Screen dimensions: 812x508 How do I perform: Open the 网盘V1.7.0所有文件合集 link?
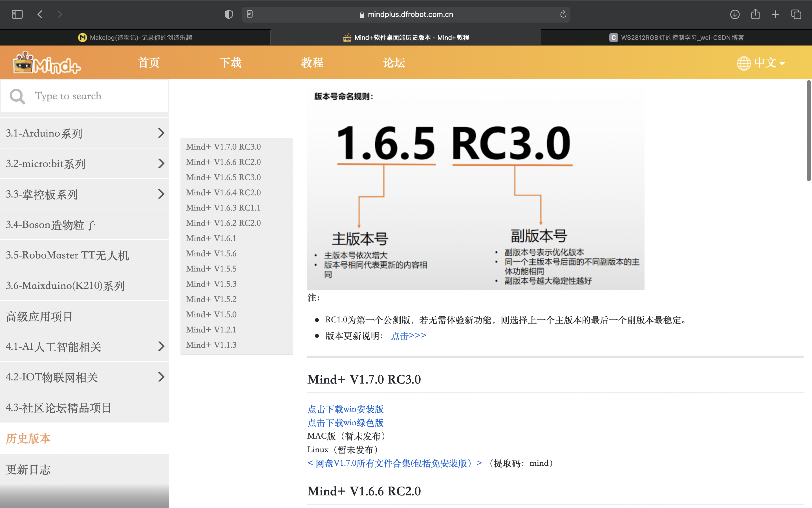pyautogui.click(x=395, y=463)
